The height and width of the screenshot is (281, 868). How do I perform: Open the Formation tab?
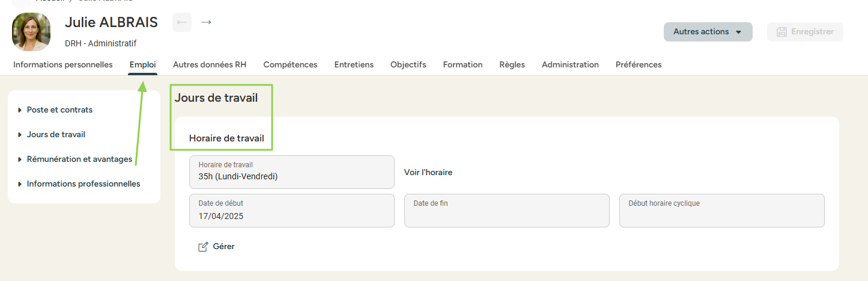coord(463,65)
